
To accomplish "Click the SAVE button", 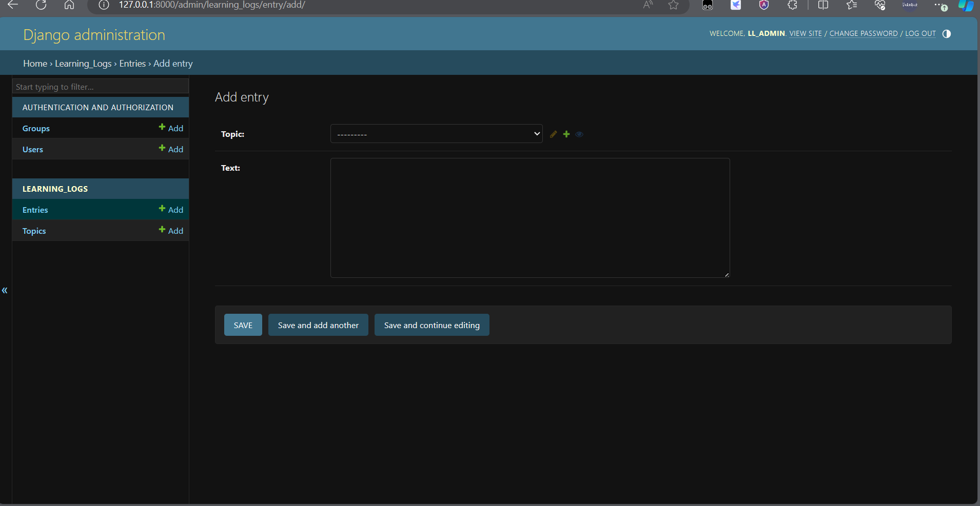I will point(243,325).
